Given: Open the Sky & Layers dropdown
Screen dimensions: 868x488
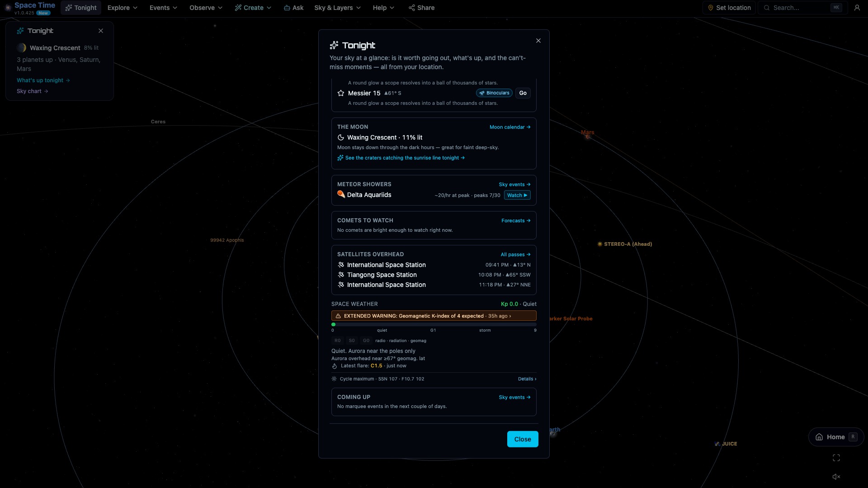Looking at the screenshot, I should (x=337, y=8).
